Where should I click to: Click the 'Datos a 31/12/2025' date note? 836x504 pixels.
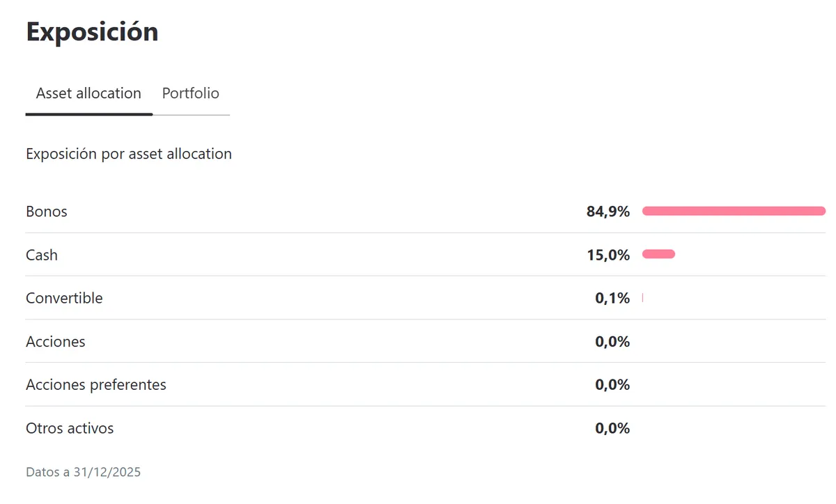[x=84, y=472]
